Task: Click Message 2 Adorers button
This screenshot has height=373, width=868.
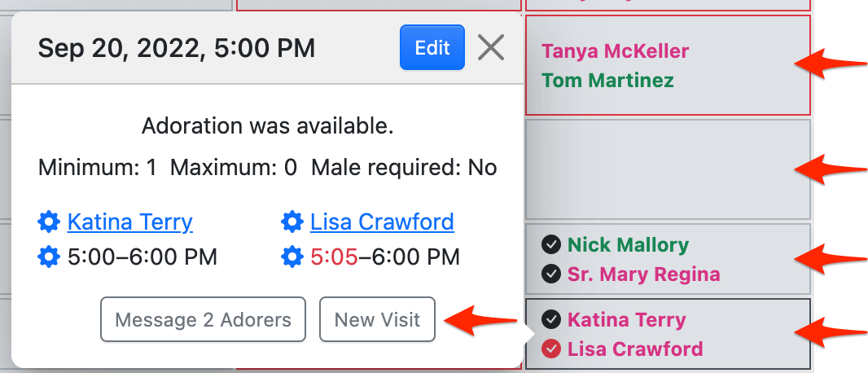Action: coord(203,319)
